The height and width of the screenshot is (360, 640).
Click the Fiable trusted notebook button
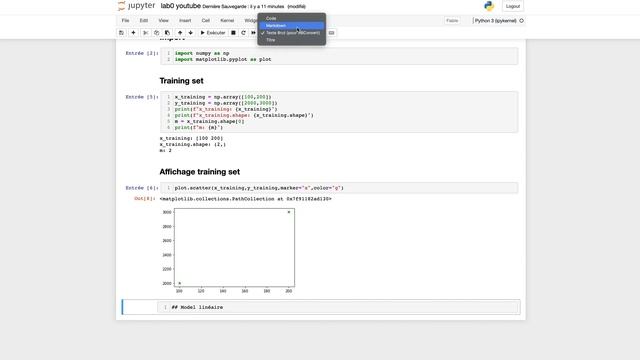tap(452, 20)
